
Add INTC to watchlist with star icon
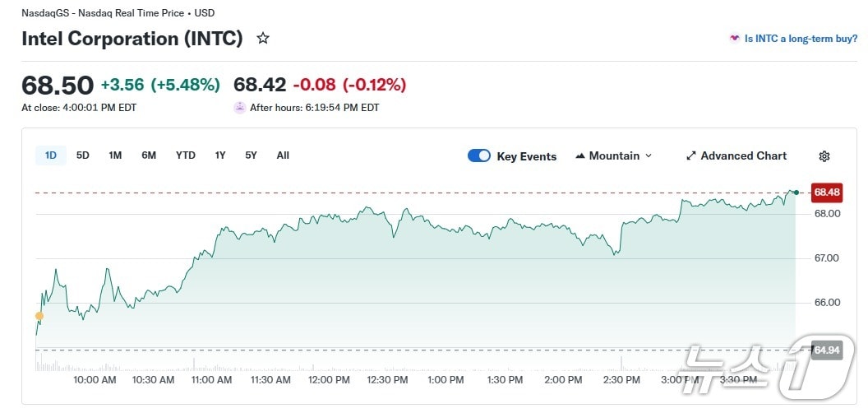click(263, 39)
